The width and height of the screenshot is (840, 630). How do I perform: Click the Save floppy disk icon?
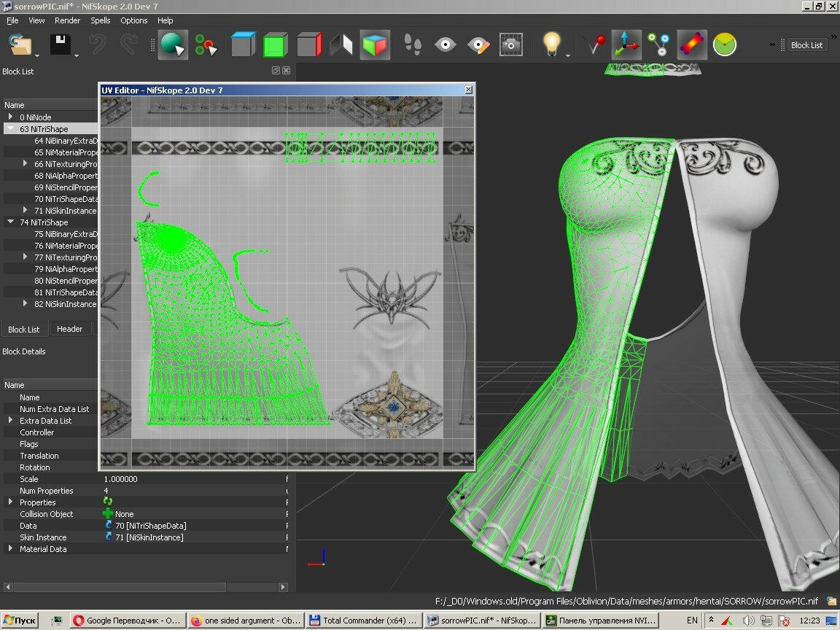click(61, 44)
